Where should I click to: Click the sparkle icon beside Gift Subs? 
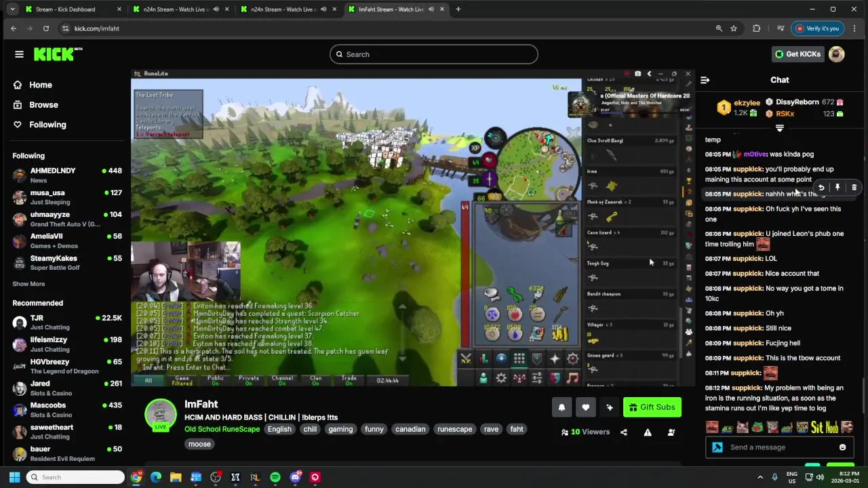coord(609,407)
